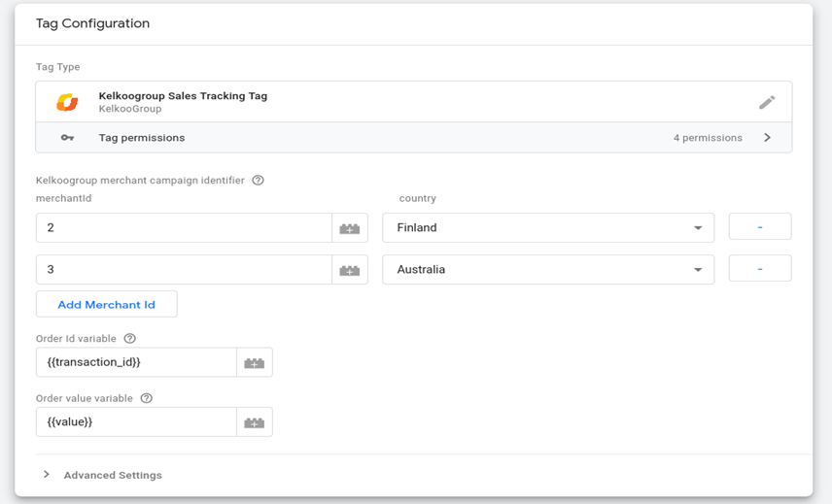Screen dimensions: 832x504
Task: Open the Australia country dropdown
Action: (548, 270)
